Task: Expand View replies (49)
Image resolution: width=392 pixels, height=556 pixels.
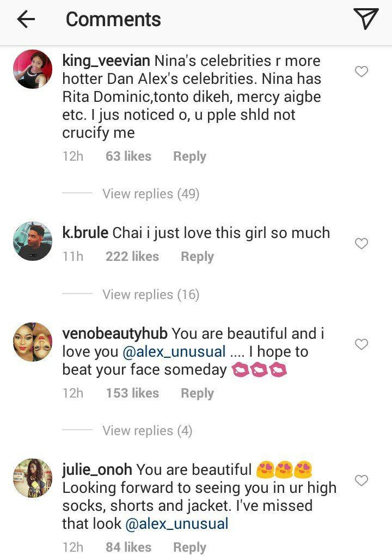Action: point(151,194)
